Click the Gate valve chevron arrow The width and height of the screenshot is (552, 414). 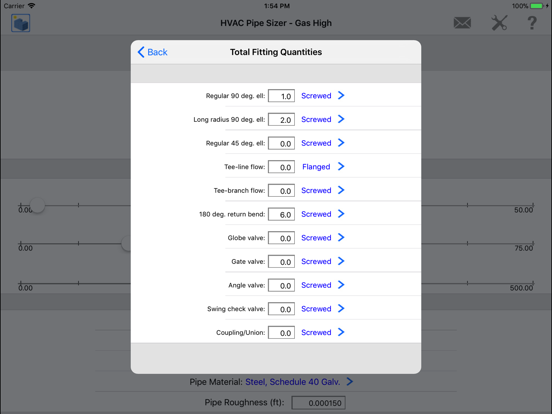click(341, 261)
